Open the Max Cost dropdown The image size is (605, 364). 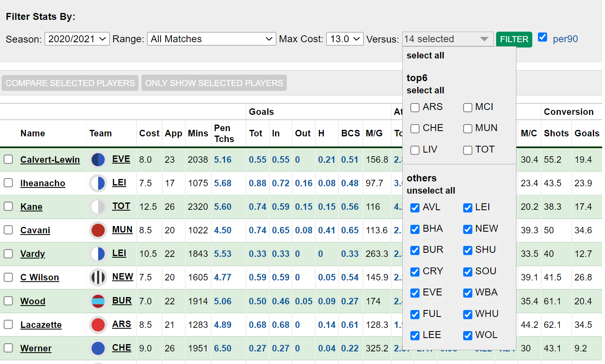coord(345,39)
